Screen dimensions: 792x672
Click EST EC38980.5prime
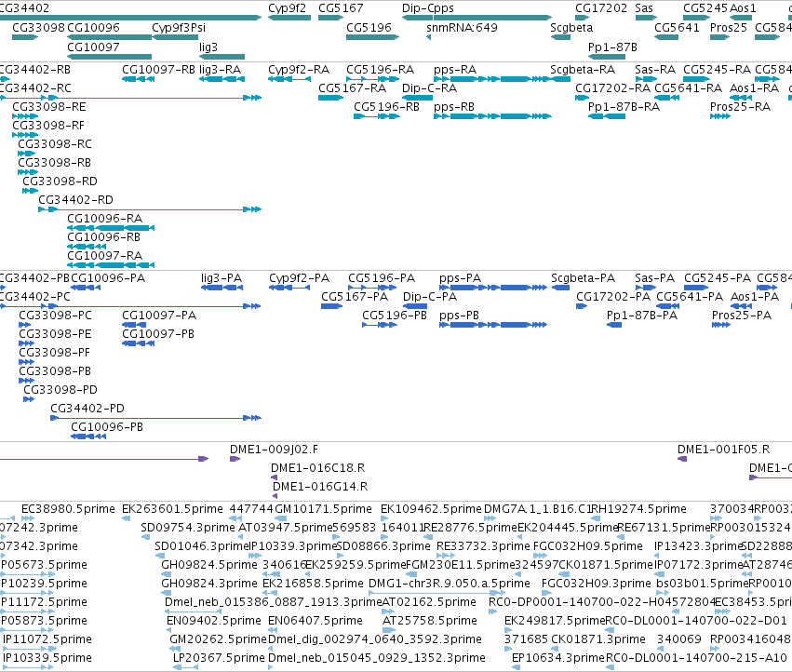(x=68, y=509)
